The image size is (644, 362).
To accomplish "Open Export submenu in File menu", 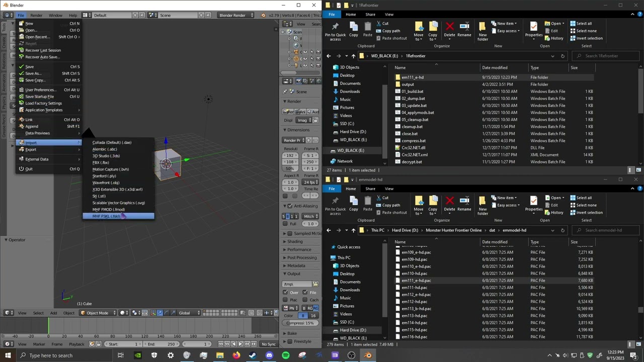I will point(49,149).
